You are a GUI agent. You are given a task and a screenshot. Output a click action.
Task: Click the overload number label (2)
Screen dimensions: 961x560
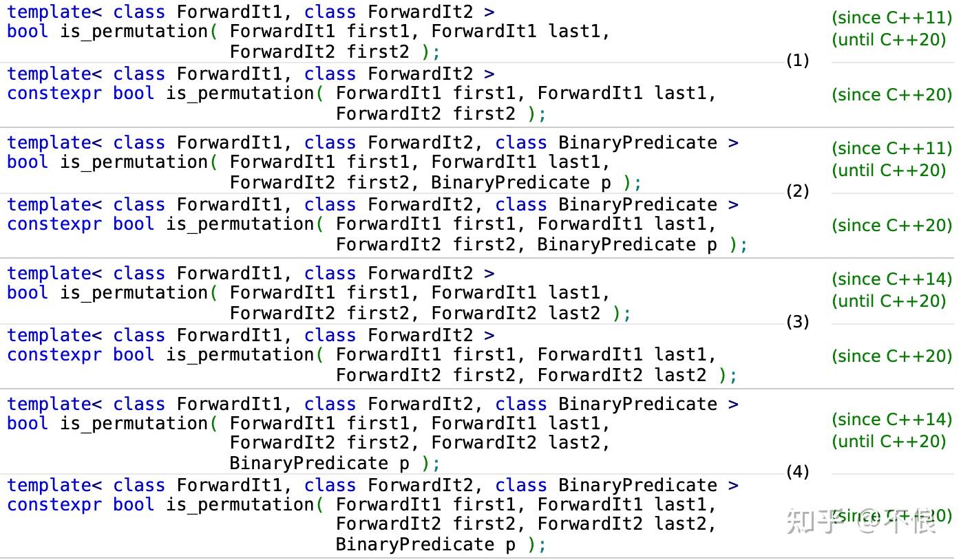tap(798, 191)
